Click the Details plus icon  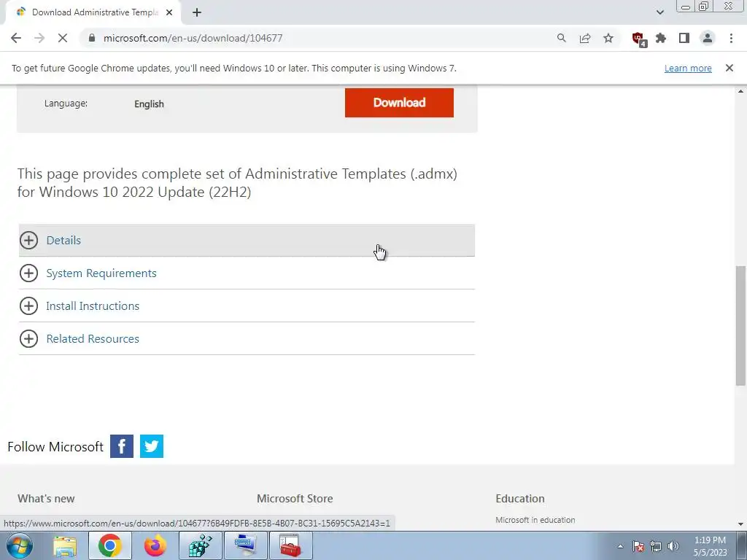28,240
